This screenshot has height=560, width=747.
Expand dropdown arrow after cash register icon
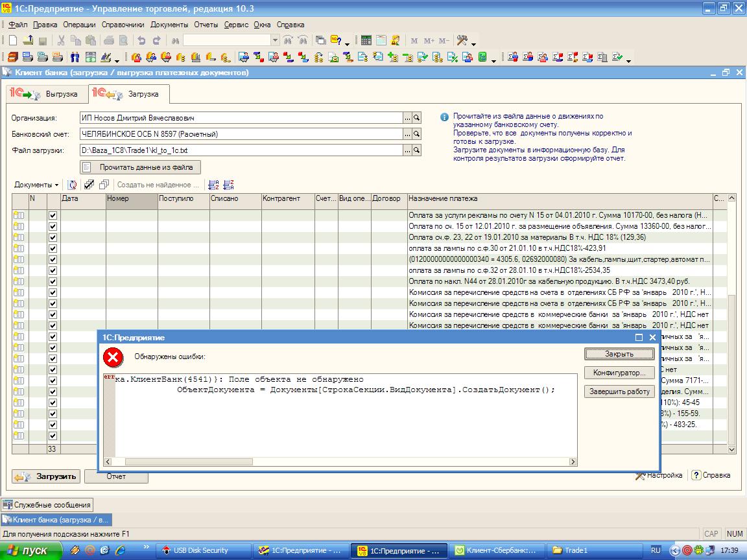[x=117, y=60]
